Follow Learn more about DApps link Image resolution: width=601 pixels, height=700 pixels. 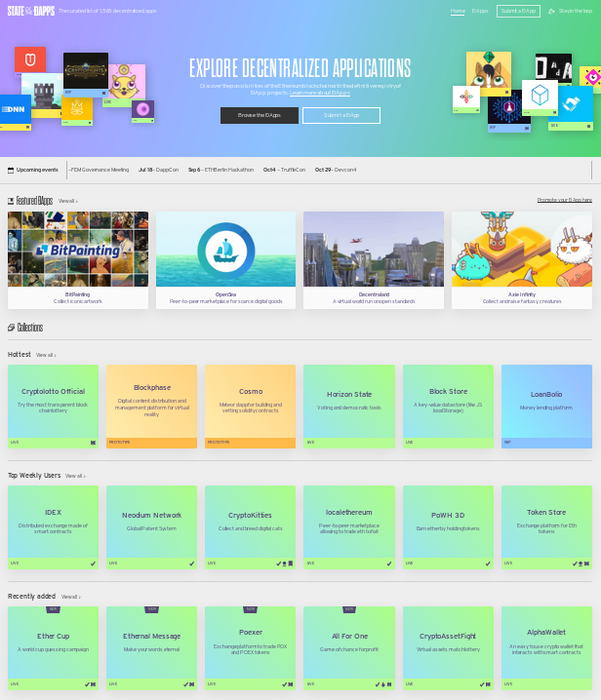[x=320, y=93]
